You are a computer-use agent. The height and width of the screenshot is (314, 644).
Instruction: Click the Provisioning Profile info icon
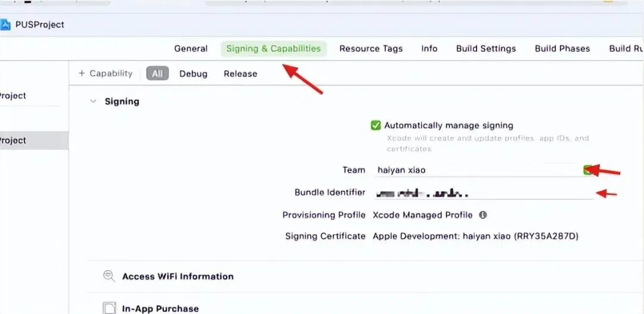point(483,214)
